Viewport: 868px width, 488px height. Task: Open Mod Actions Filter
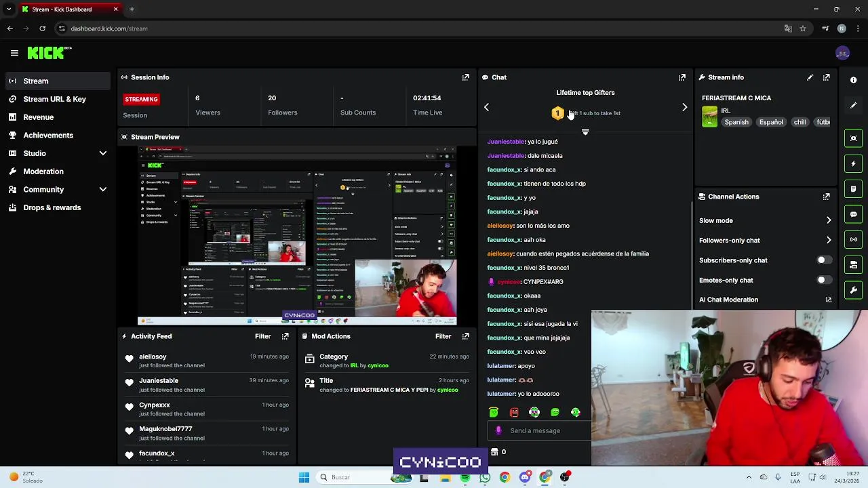click(443, 336)
